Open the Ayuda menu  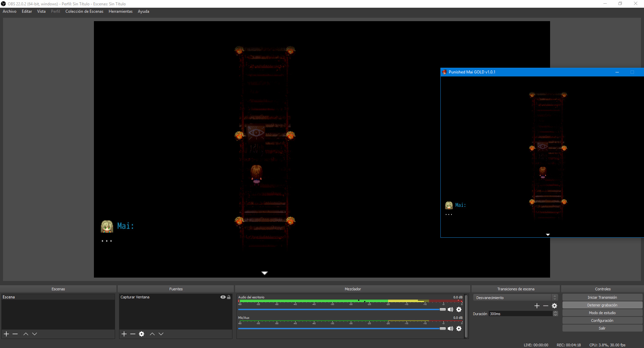click(144, 11)
